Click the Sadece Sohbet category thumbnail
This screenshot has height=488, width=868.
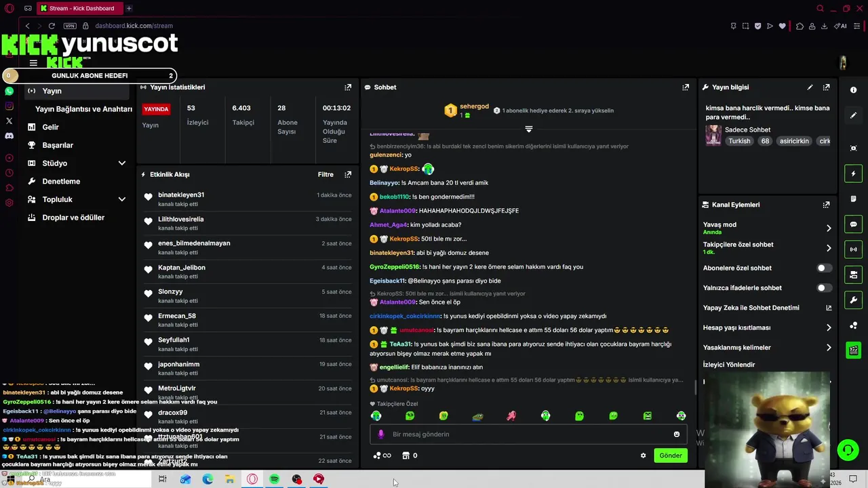point(713,135)
